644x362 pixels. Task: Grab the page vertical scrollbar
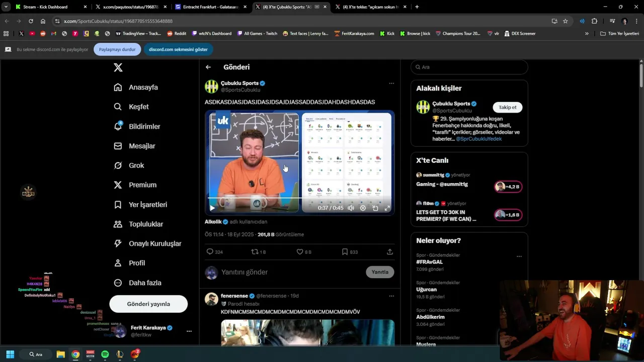[x=641, y=76]
